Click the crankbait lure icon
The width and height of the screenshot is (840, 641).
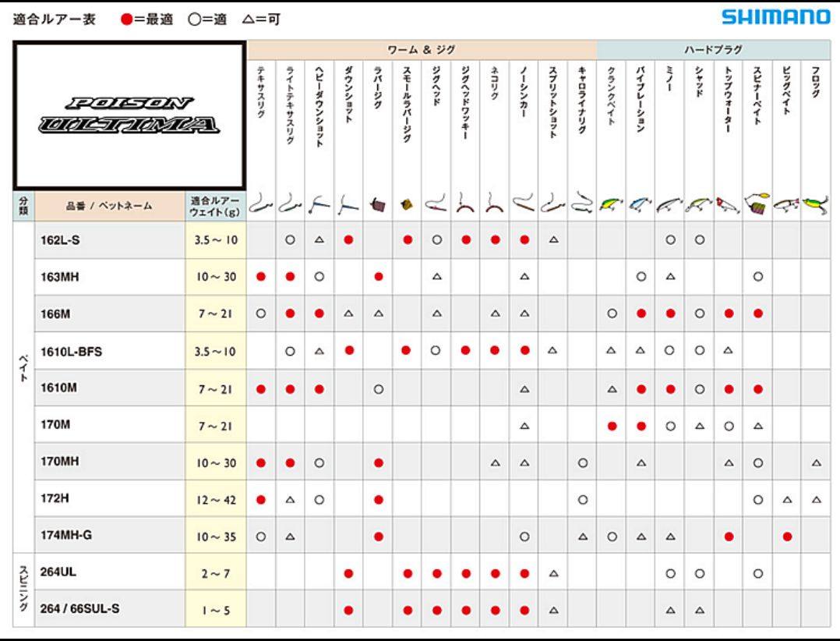[x=611, y=204]
